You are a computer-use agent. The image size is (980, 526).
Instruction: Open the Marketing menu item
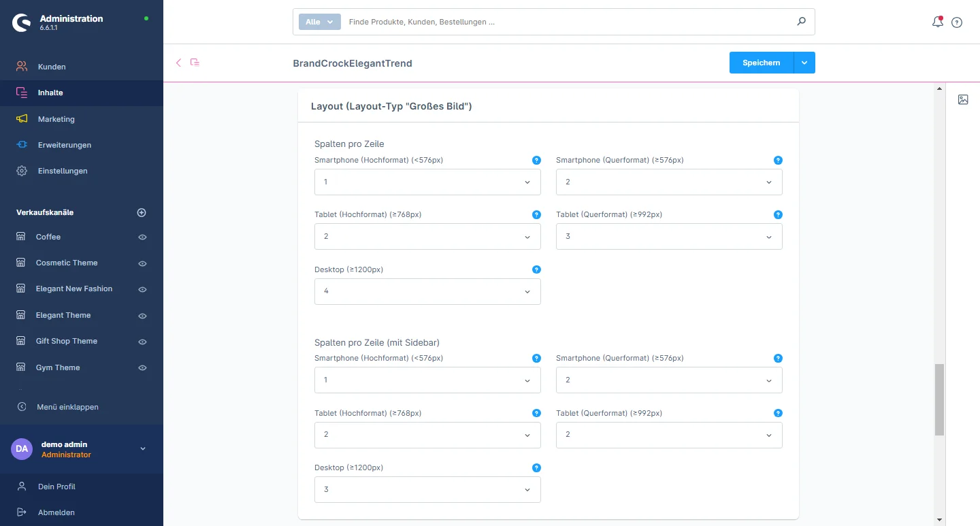56,119
